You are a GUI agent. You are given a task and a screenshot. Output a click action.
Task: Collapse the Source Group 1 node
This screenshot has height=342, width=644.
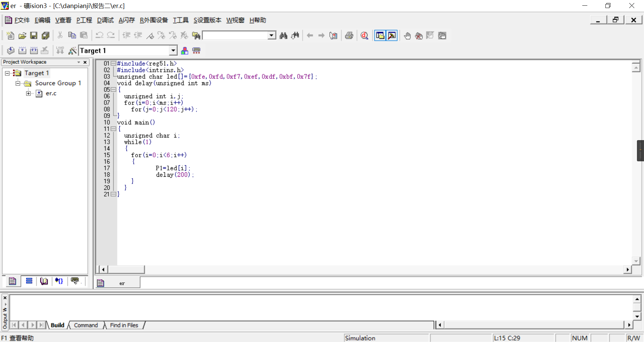pyautogui.click(x=18, y=83)
